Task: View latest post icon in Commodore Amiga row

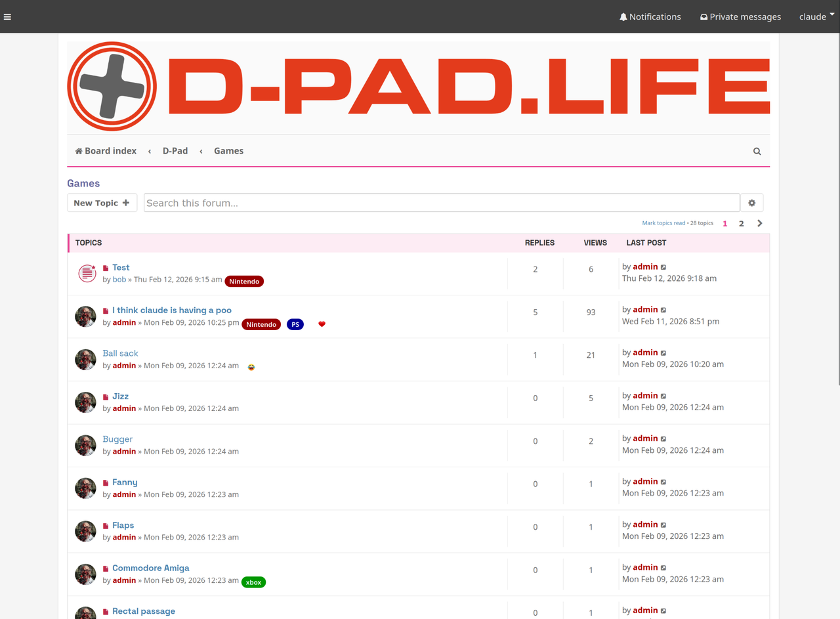Action: click(x=663, y=568)
